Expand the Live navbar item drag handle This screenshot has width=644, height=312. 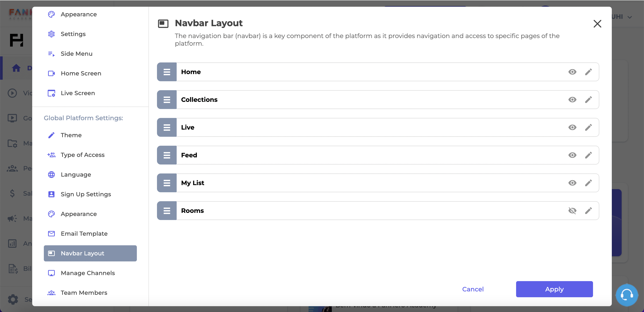coord(167,127)
